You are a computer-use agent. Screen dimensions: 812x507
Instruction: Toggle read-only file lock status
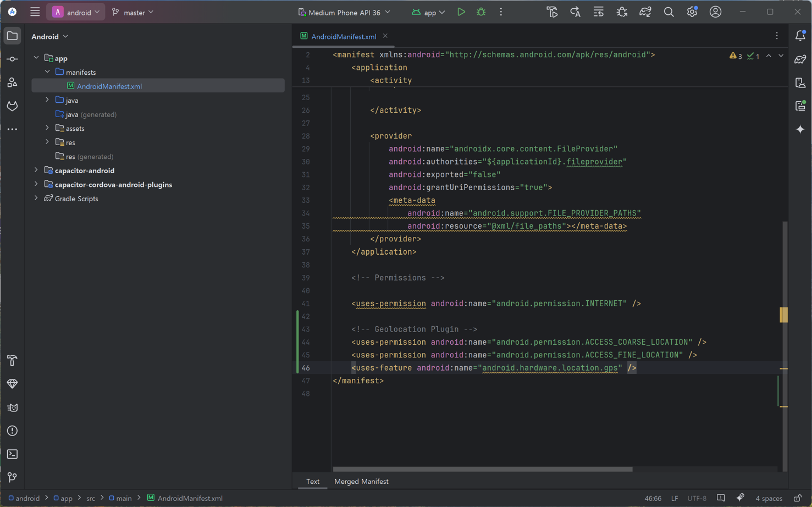pos(797,498)
